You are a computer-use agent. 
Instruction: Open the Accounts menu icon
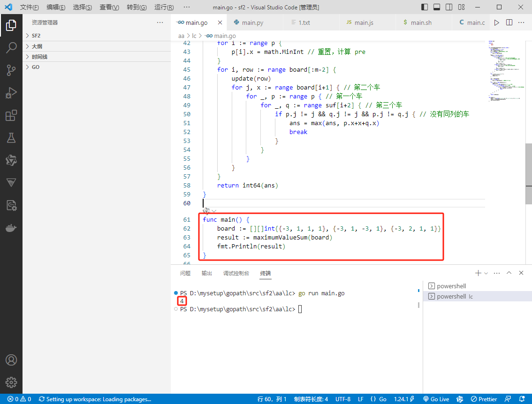tap(11, 360)
